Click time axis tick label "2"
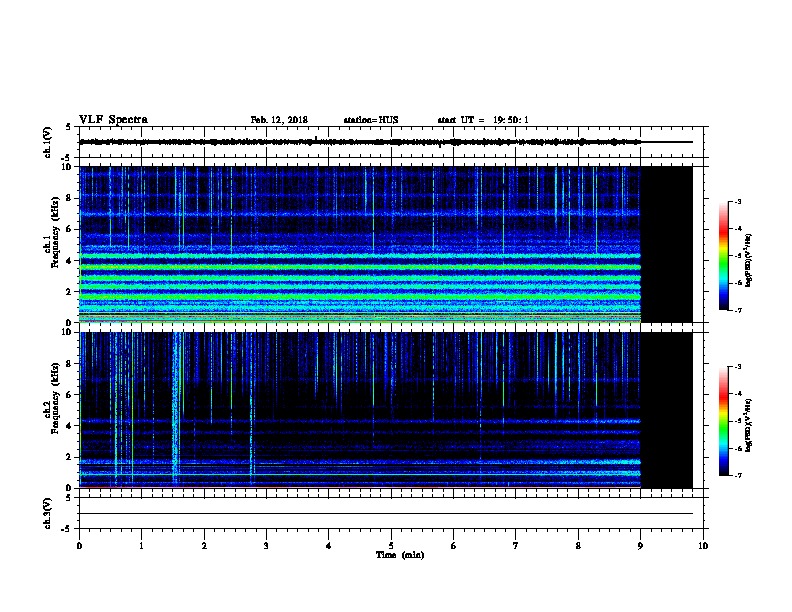Image resolution: width=792 pixels, height=612 pixels. [204, 546]
